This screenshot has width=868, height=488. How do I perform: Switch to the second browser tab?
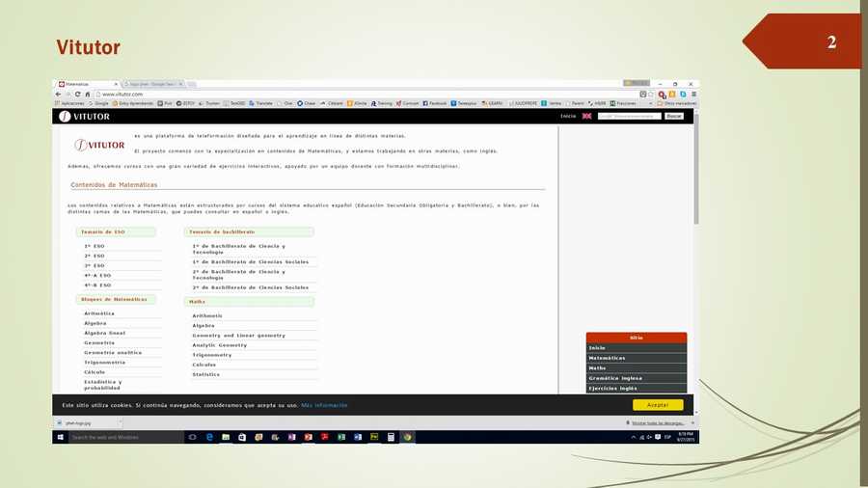coord(152,84)
